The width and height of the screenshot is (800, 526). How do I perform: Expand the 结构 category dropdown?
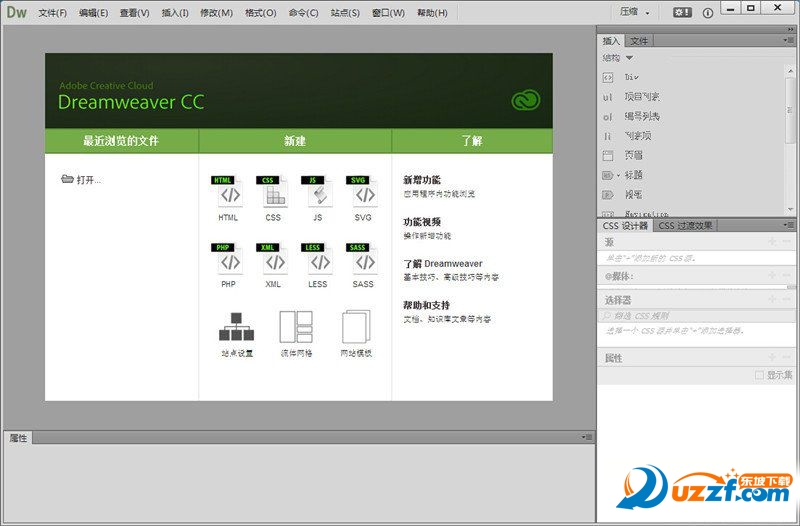(630, 58)
